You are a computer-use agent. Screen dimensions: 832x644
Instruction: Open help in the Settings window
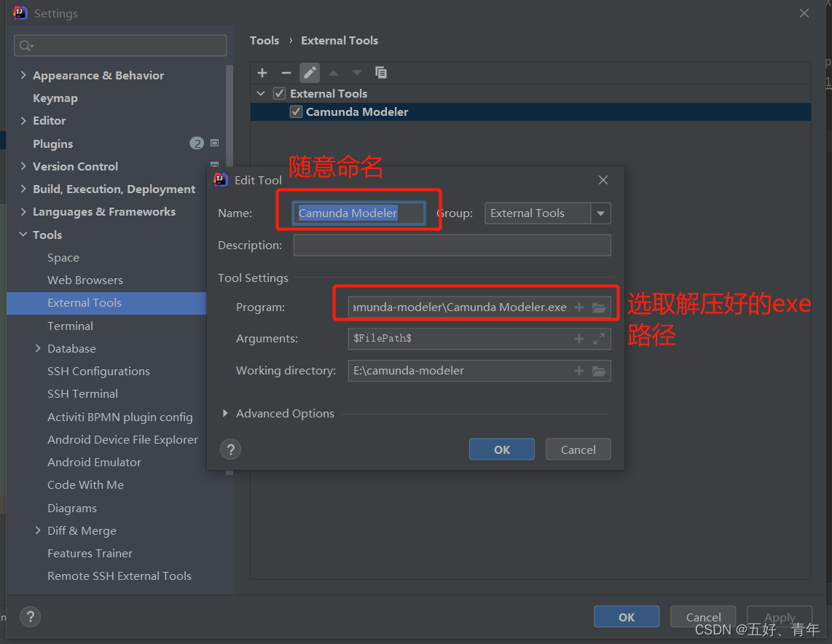pos(31,616)
